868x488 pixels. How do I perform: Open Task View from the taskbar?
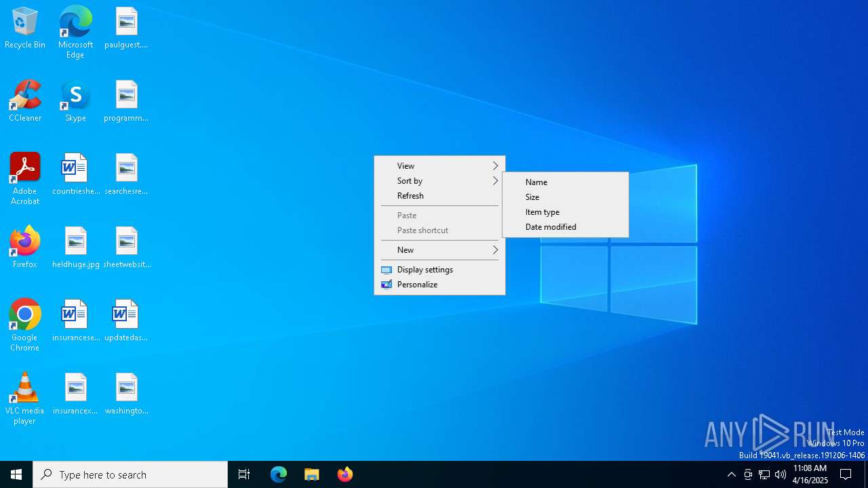244,474
